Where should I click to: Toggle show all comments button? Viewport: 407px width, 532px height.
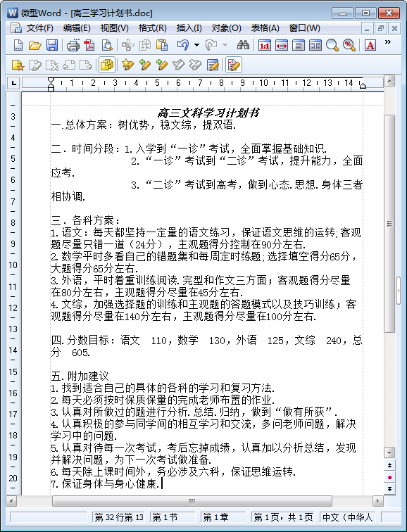tap(107, 65)
